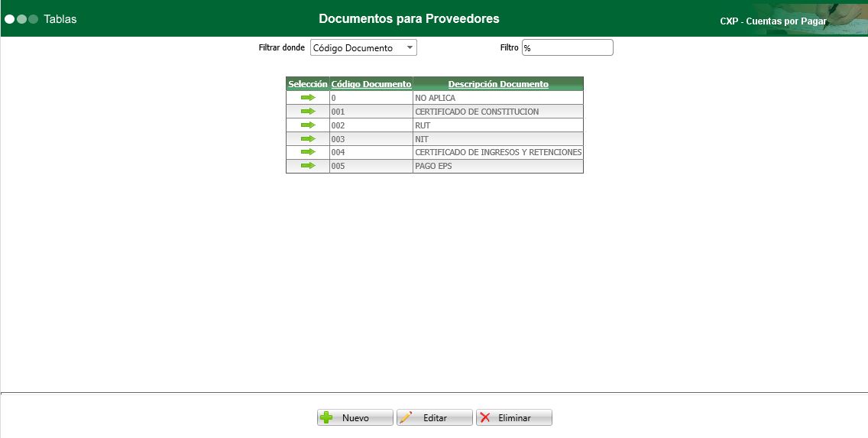Select the green arrow for RUT row
The image size is (868, 438).
(308, 125)
